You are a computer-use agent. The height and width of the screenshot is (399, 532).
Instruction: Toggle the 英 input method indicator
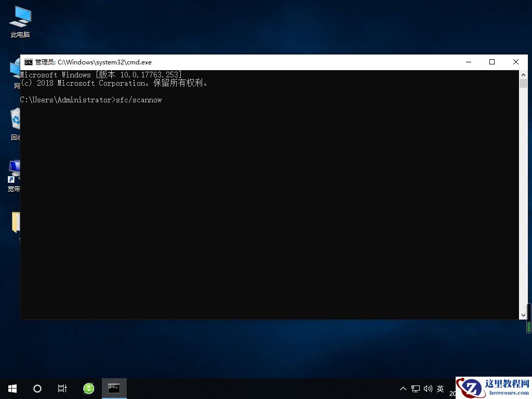440,388
